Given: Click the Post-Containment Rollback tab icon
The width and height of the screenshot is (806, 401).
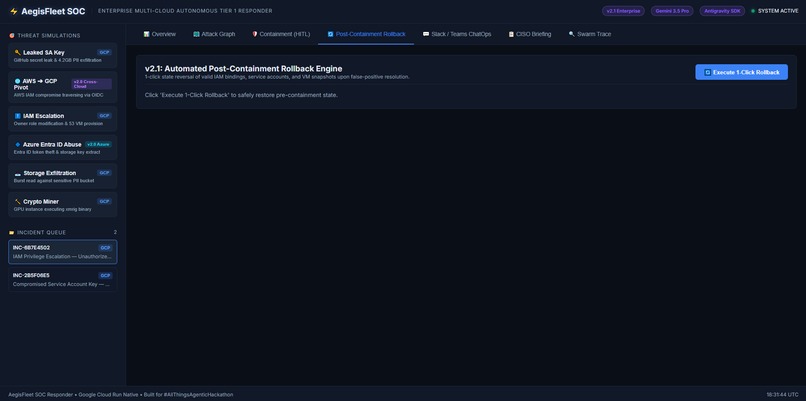Looking at the screenshot, I should 331,34.
